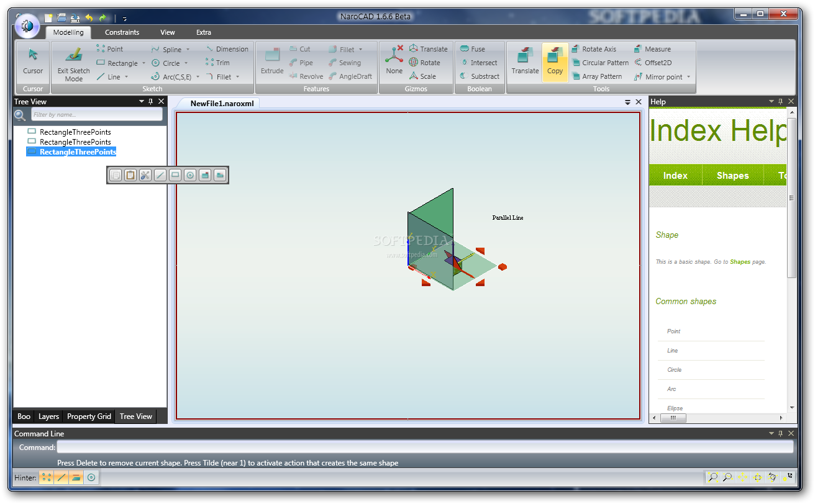The width and height of the screenshot is (815, 504).
Task: Open the Array Pattern tool
Action: click(x=596, y=76)
